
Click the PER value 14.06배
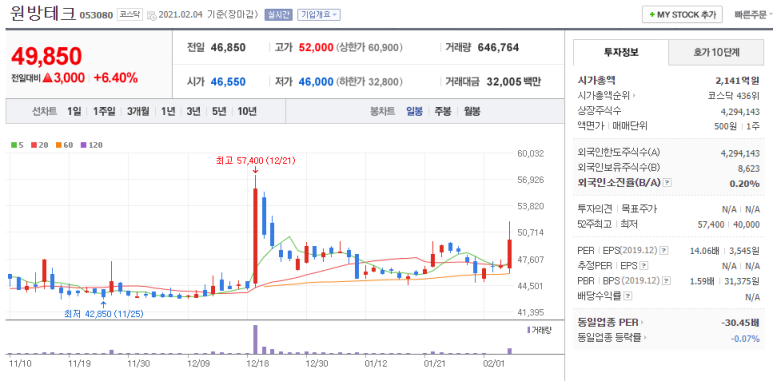703,251
